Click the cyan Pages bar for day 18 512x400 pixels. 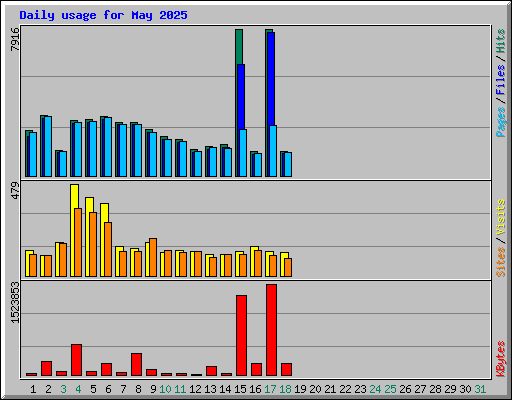(288, 164)
